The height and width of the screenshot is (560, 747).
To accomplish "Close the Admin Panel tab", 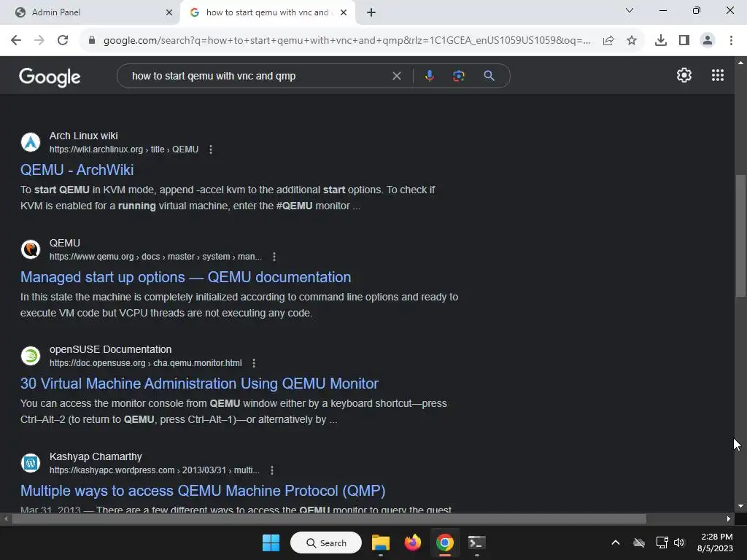I will coord(169,12).
